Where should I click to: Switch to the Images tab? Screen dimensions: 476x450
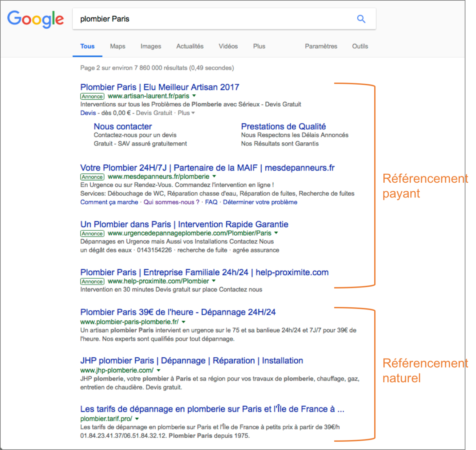151,46
